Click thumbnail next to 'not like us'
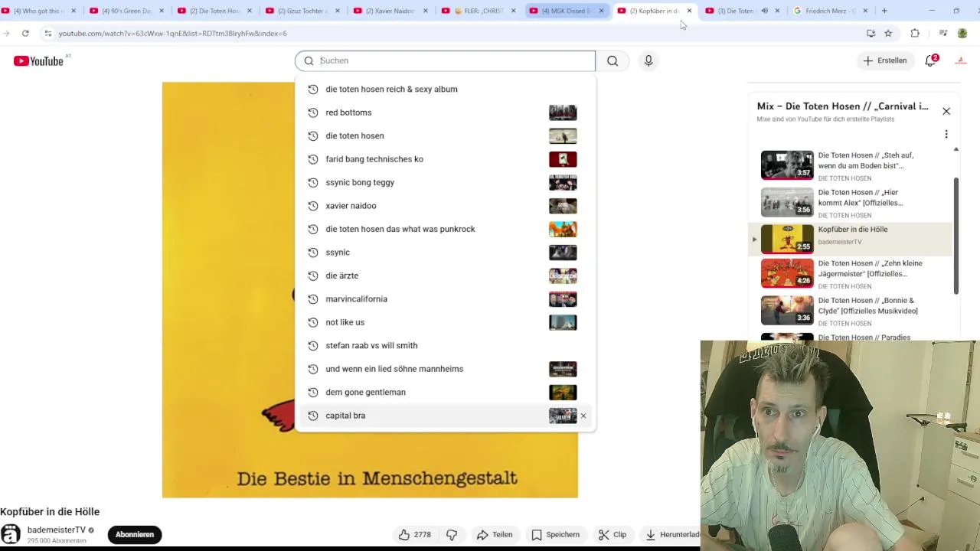 563,322
